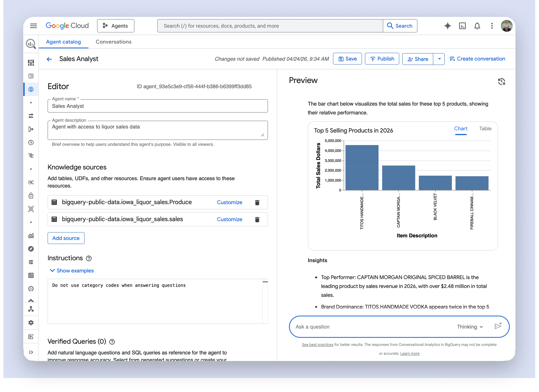
Task: Clear preview history with reset icon
Action: [501, 82]
